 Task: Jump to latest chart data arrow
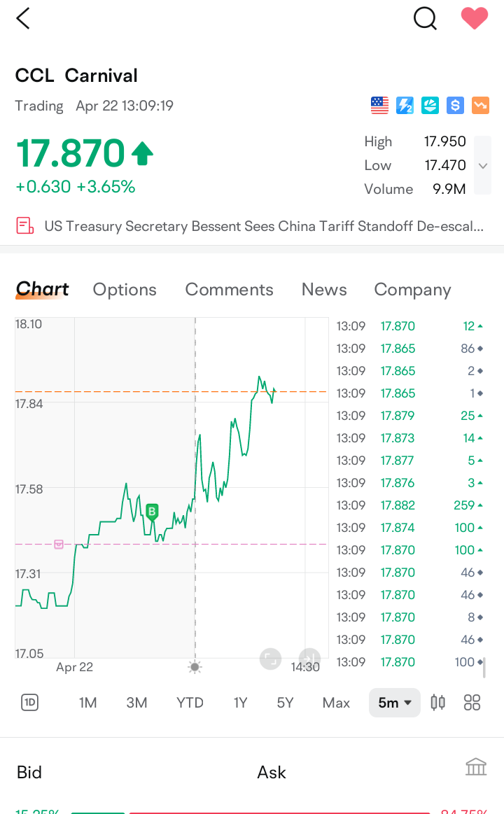(310, 657)
